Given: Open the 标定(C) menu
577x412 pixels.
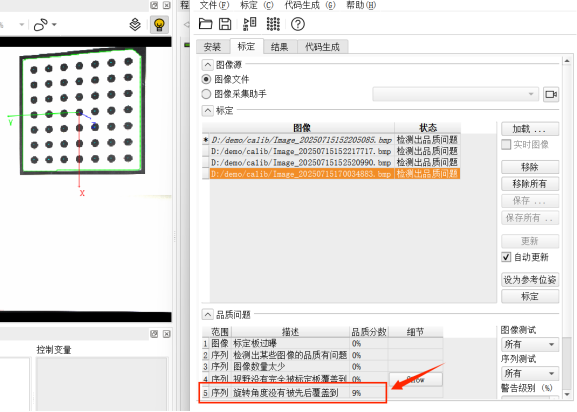Looking at the screenshot, I should 257,5.
